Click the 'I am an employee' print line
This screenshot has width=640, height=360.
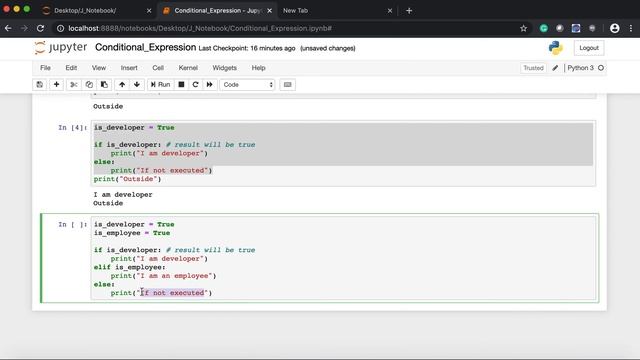pyautogui.click(x=163, y=276)
